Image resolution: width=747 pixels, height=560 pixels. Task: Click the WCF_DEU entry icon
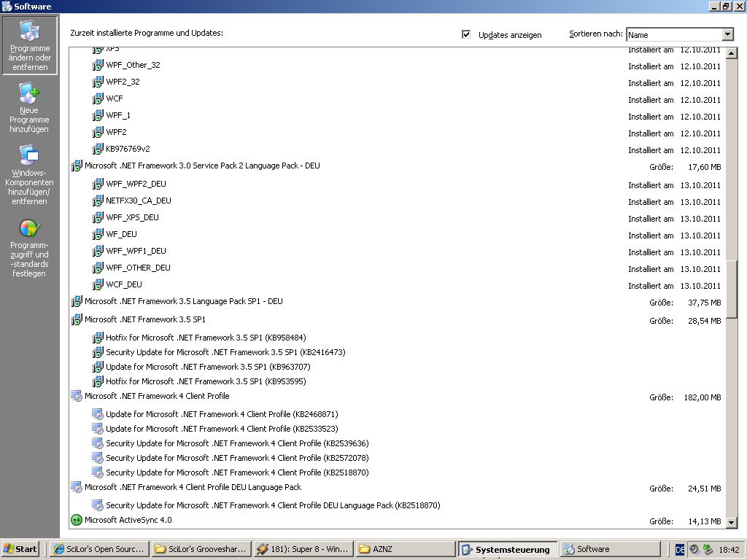click(x=98, y=285)
